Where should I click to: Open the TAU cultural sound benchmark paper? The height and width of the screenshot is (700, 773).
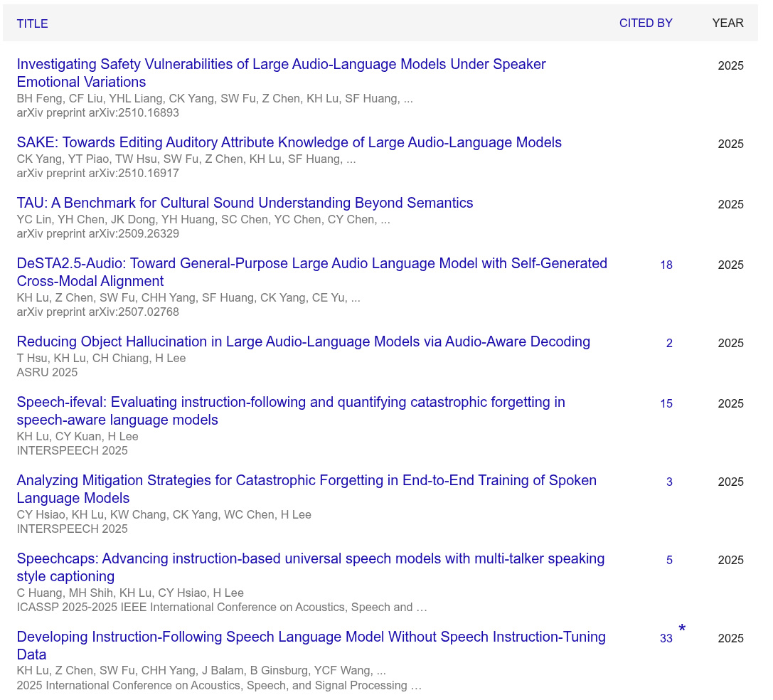point(245,203)
